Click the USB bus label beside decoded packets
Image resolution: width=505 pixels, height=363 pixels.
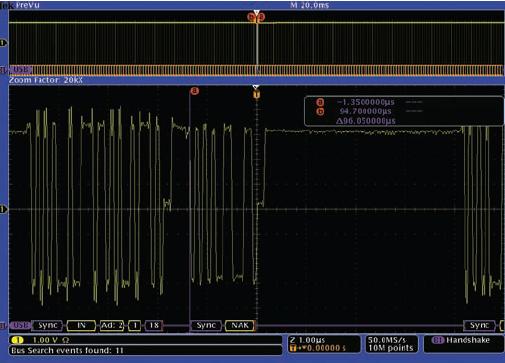[x=21, y=325]
